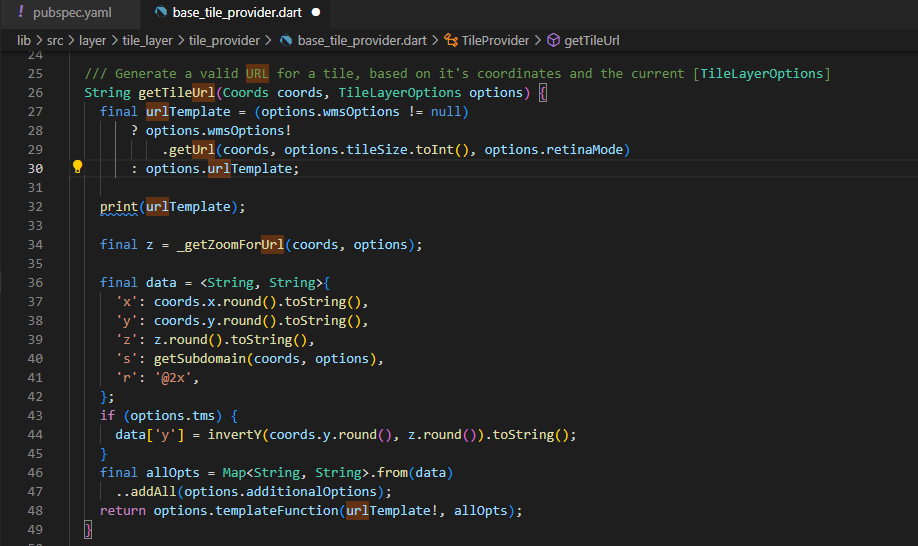Click templateFunction on line 48
Viewport: 918px width, 546px height.
(x=276, y=511)
